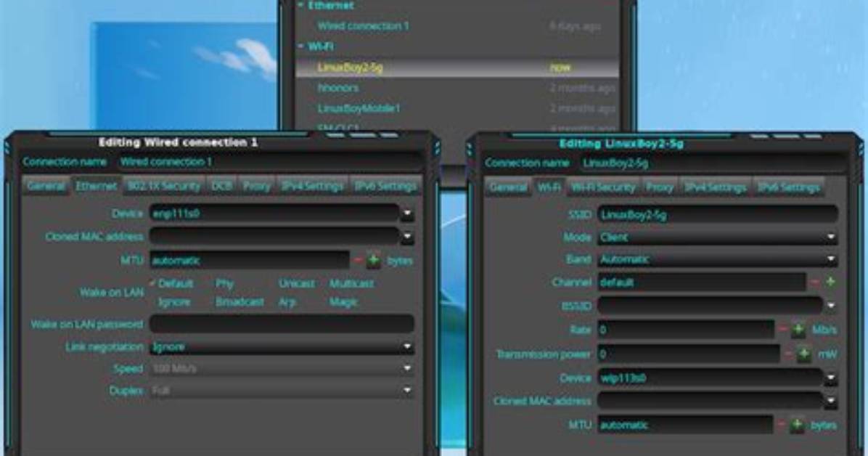Increase the Wi-Fi Channel with the plus button
This screenshot has height=456, width=868.
point(830,282)
